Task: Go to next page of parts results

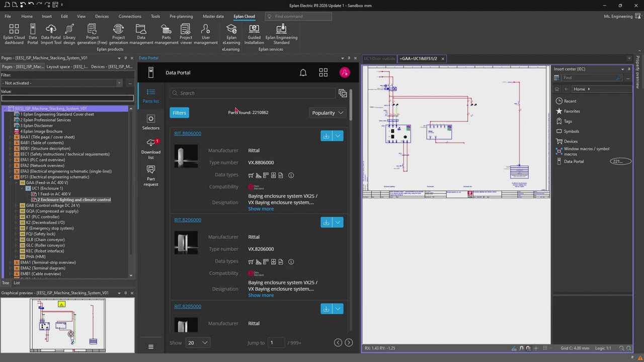Action: point(349,343)
